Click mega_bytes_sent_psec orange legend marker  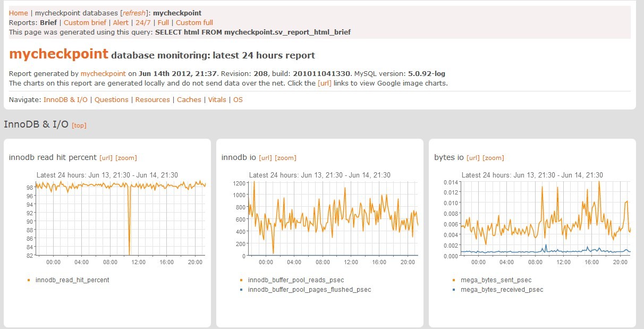[454, 280]
